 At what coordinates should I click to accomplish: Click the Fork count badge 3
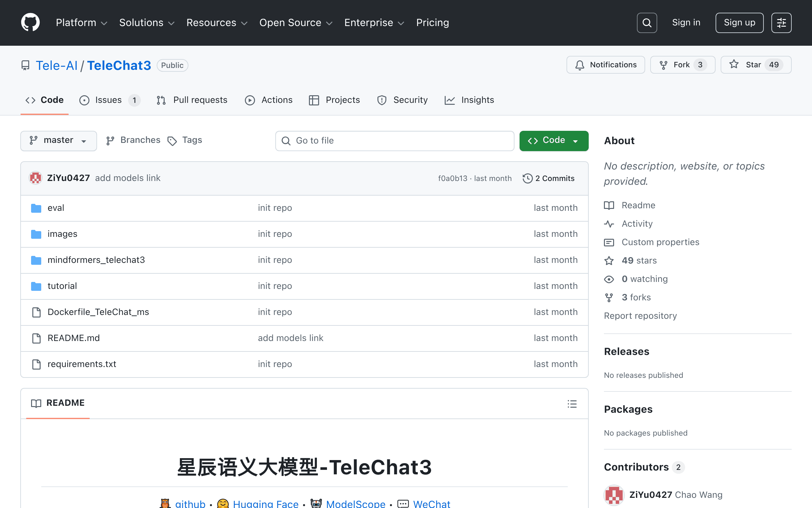(x=700, y=65)
